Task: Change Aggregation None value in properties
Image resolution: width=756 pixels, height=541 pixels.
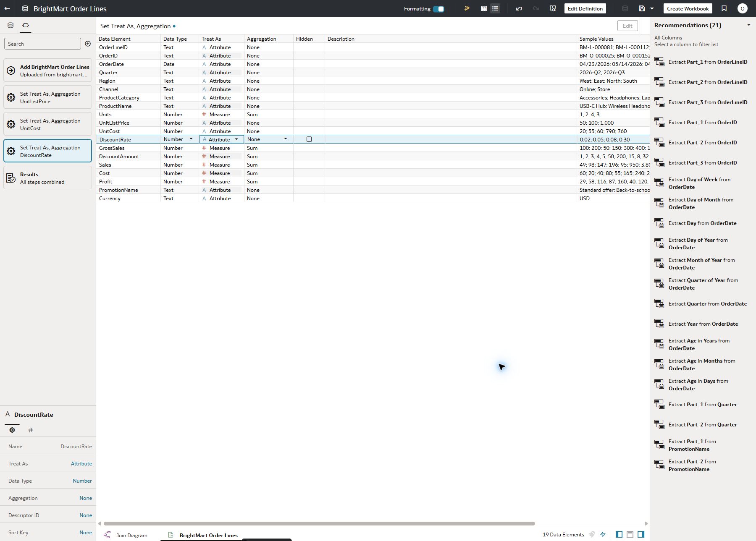Action: point(86,498)
